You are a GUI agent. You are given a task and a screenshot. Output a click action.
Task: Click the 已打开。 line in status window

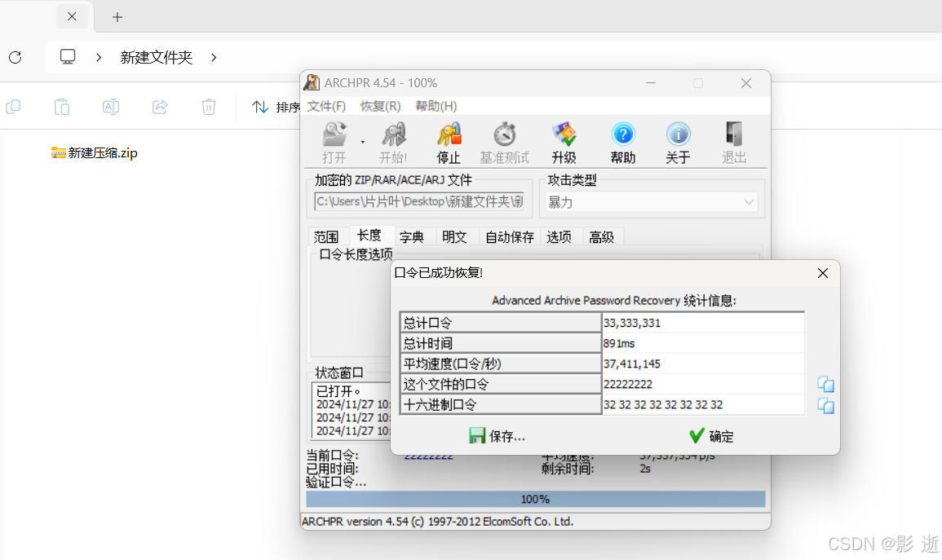pyautogui.click(x=338, y=391)
